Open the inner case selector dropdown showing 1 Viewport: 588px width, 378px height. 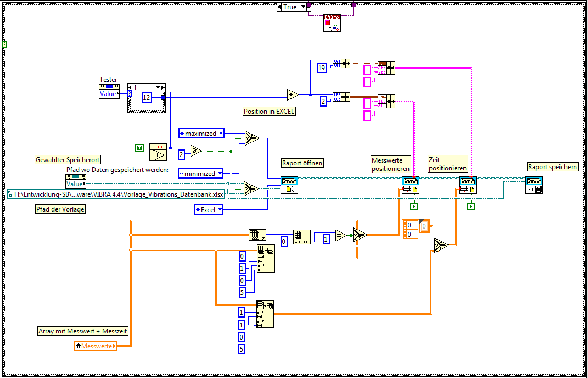[158, 87]
